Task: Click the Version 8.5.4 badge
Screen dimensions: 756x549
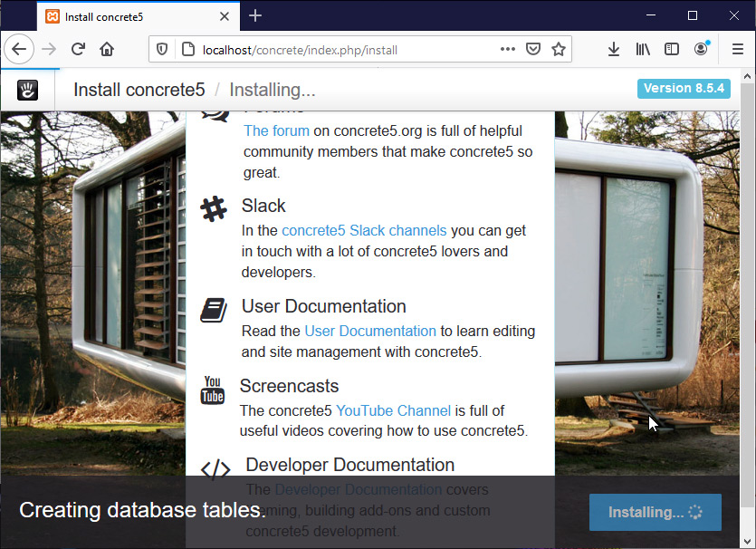Action: 684,88
